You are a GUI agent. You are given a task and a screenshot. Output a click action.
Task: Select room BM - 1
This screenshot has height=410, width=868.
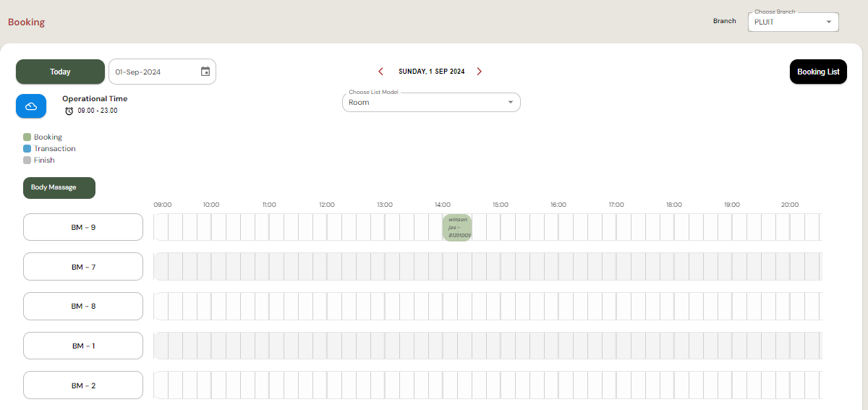point(83,346)
